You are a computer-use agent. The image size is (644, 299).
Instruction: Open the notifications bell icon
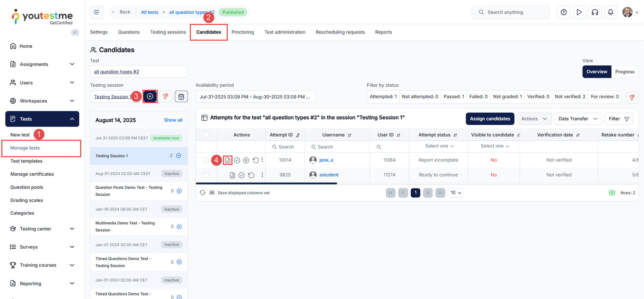pos(610,12)
